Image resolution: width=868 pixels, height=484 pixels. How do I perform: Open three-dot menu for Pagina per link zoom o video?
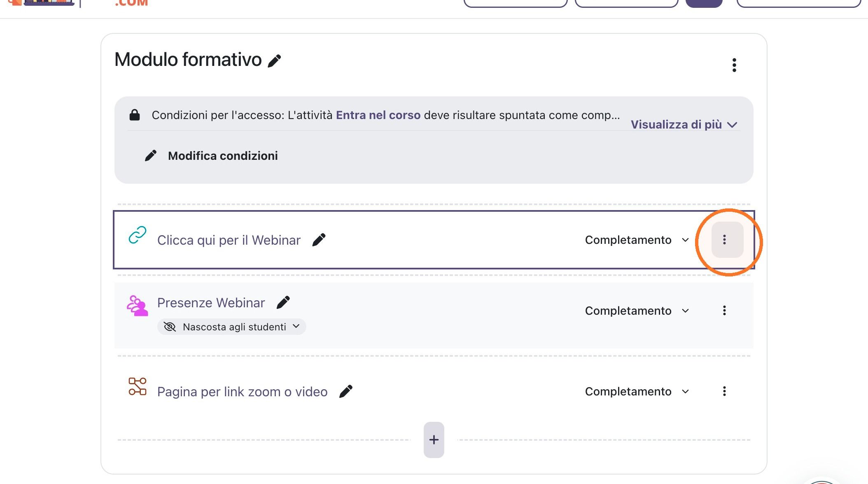pos(724,391)
